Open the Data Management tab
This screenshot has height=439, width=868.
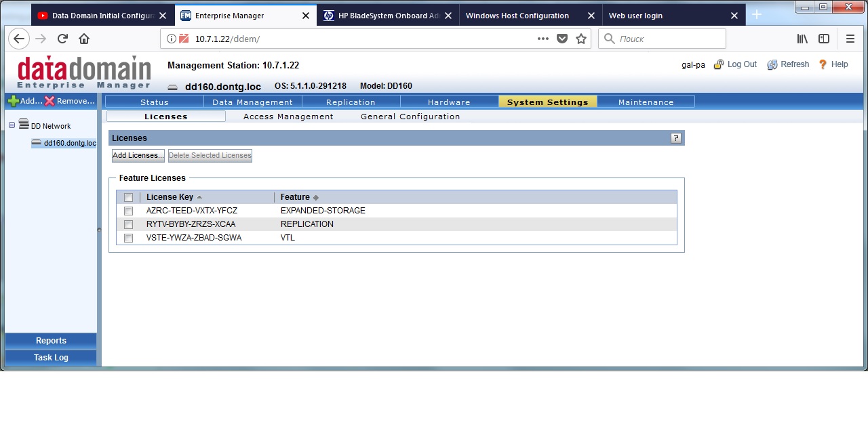tap(253, 102)
